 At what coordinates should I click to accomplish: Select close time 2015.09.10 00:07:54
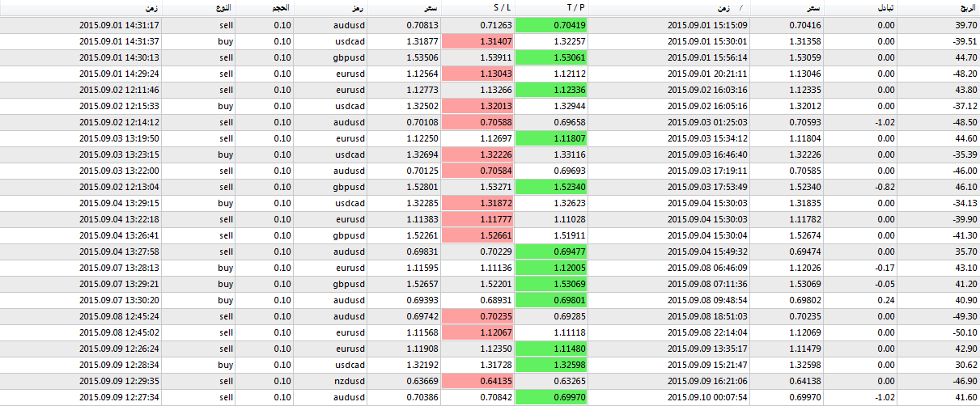(707, 397)
